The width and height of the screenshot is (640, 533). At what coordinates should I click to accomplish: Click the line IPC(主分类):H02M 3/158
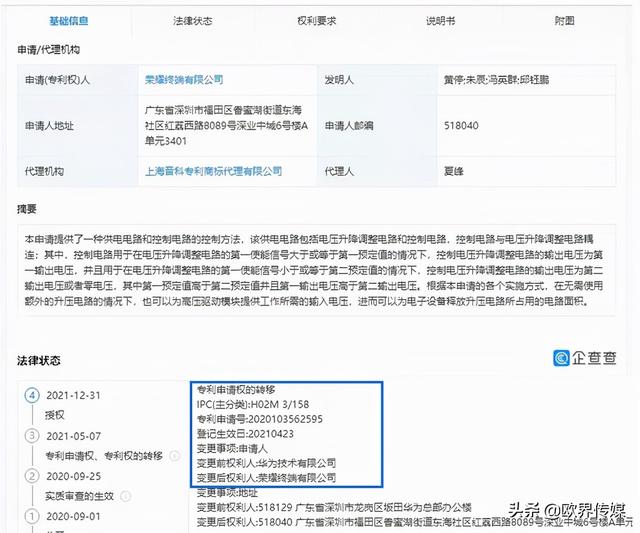[x=253, y=404]
